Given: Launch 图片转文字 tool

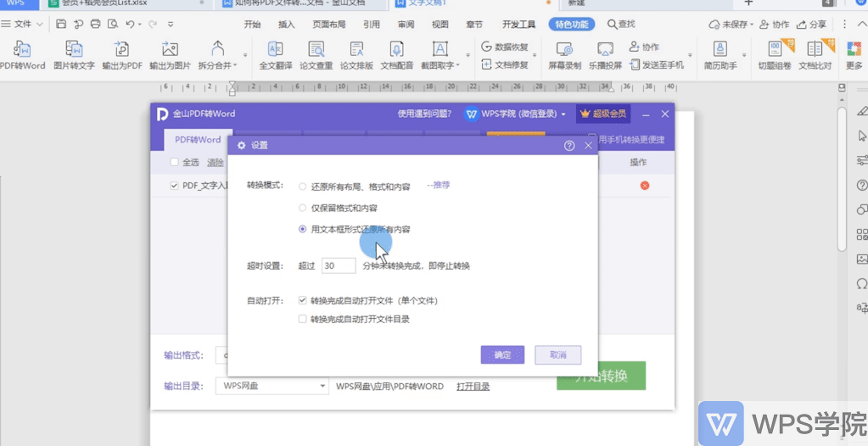Looking at the screenshot, I should point(74,55).
